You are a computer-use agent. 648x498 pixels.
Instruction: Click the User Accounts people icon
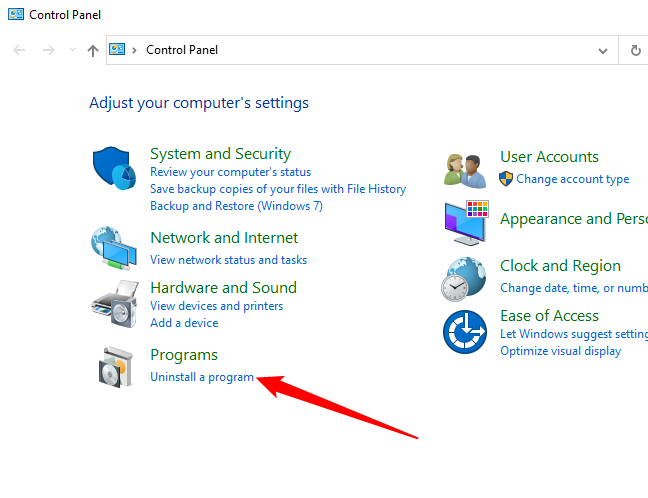[x=465, y=168]
